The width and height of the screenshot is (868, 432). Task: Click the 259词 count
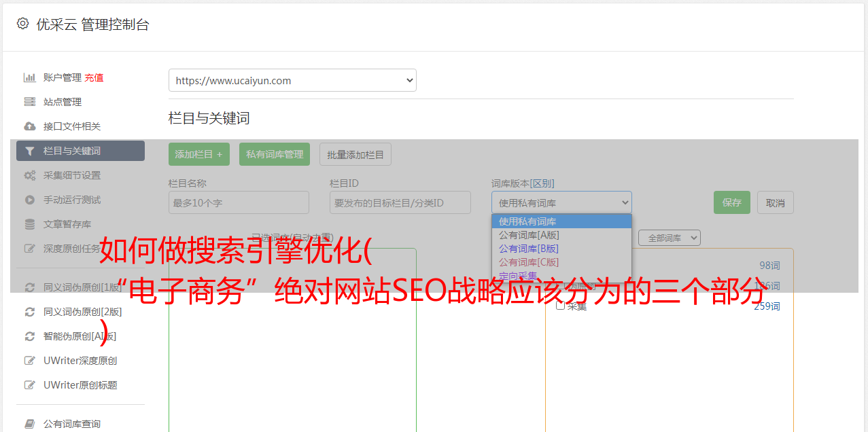767,306
